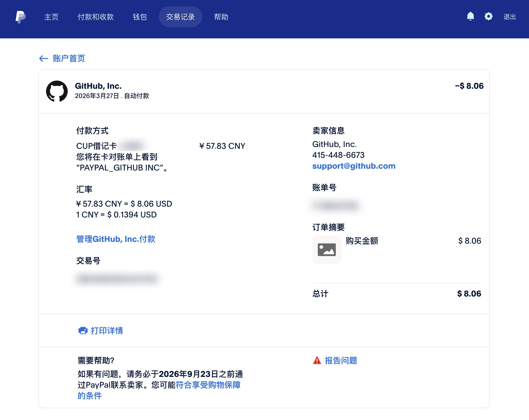Open settings via gear icon
The height and width of the screenshot is (420, 529).
(x=488, y=16)
